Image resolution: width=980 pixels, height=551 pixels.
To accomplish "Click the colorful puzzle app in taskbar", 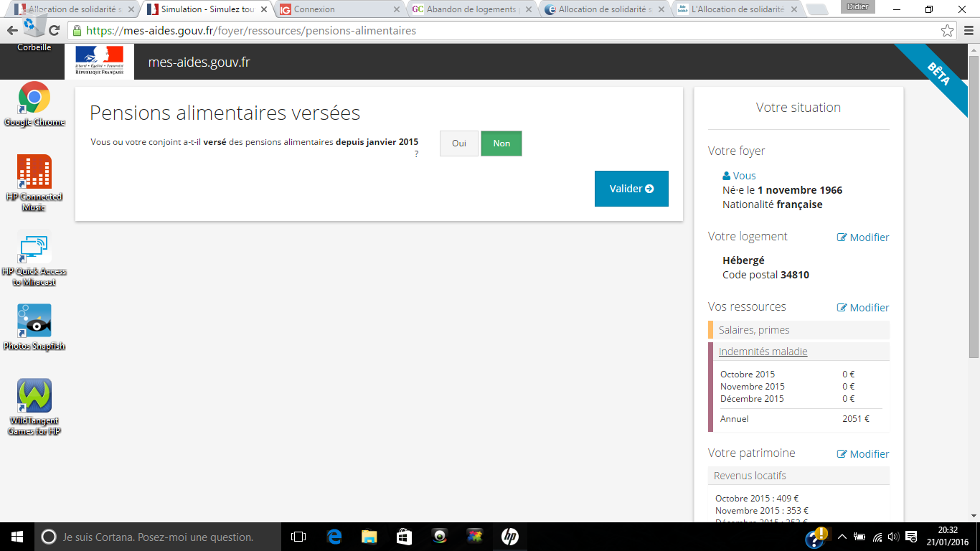I will point(474,537).
